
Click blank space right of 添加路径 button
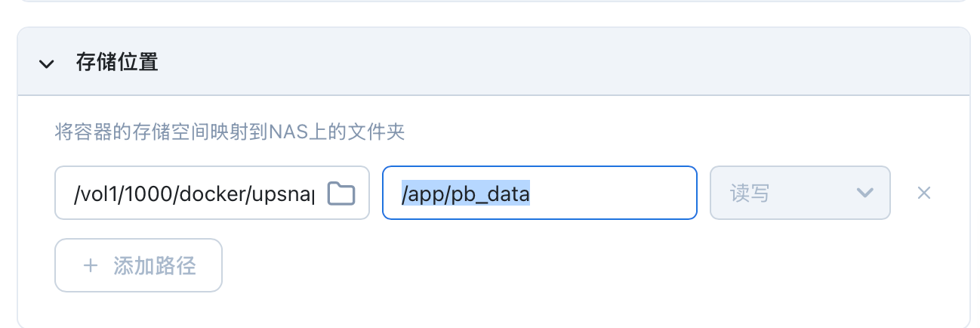click(529, 265)
